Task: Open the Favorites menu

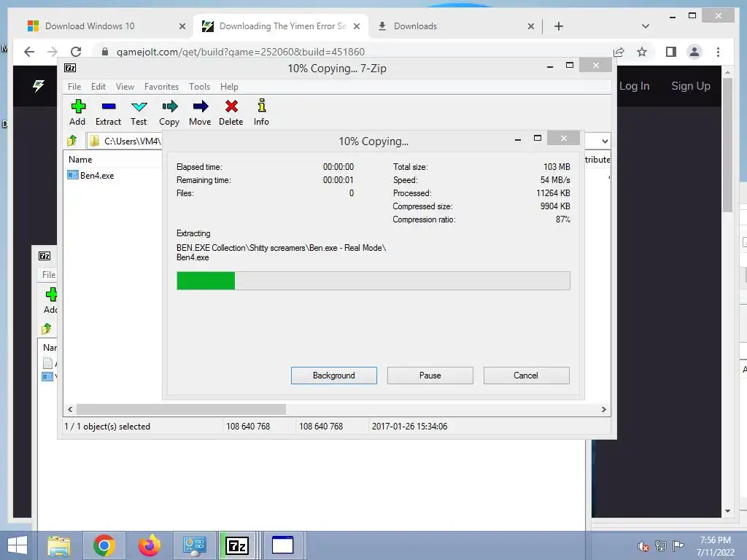Action: pyautogui.click(x=161, y=87)
